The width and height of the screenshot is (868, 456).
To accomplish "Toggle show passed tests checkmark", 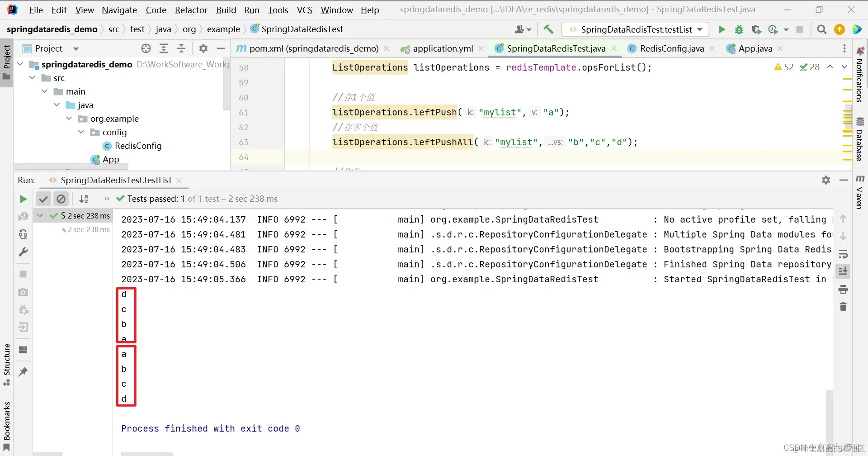I will (43, 199).
